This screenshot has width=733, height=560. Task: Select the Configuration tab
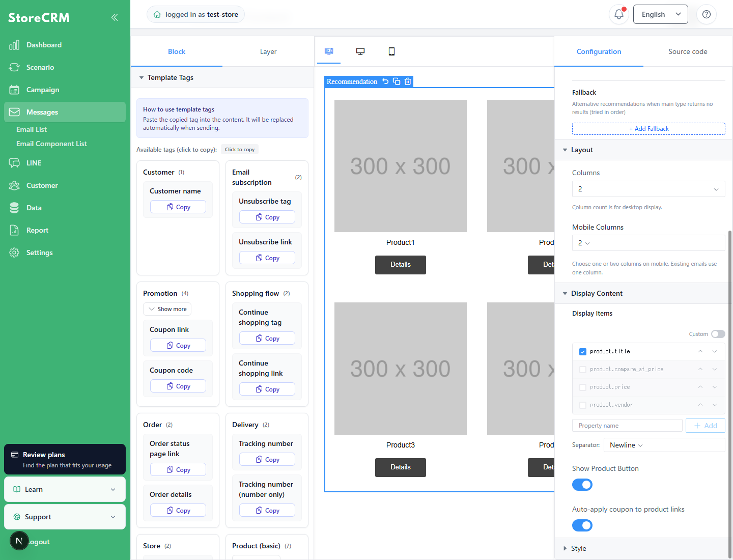(599, 51)
